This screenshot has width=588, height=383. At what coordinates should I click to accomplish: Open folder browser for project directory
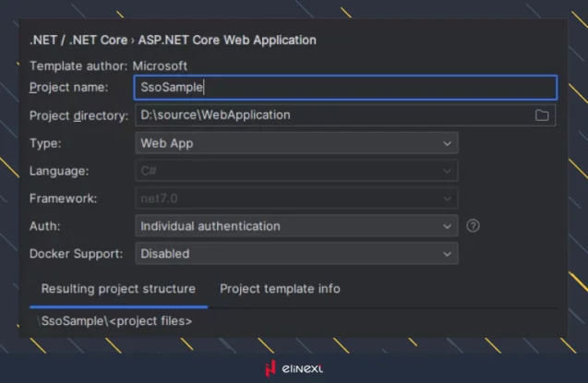[x=542, y=115]
